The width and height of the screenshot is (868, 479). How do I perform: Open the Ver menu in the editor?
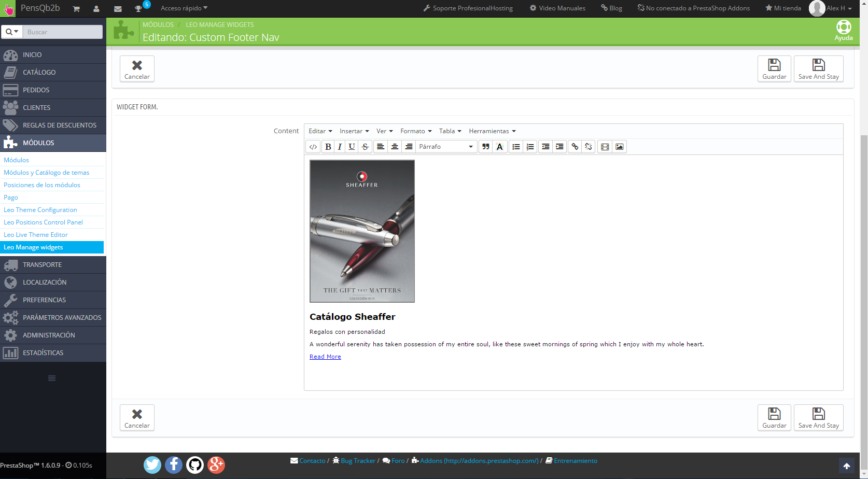pos(385,131)
